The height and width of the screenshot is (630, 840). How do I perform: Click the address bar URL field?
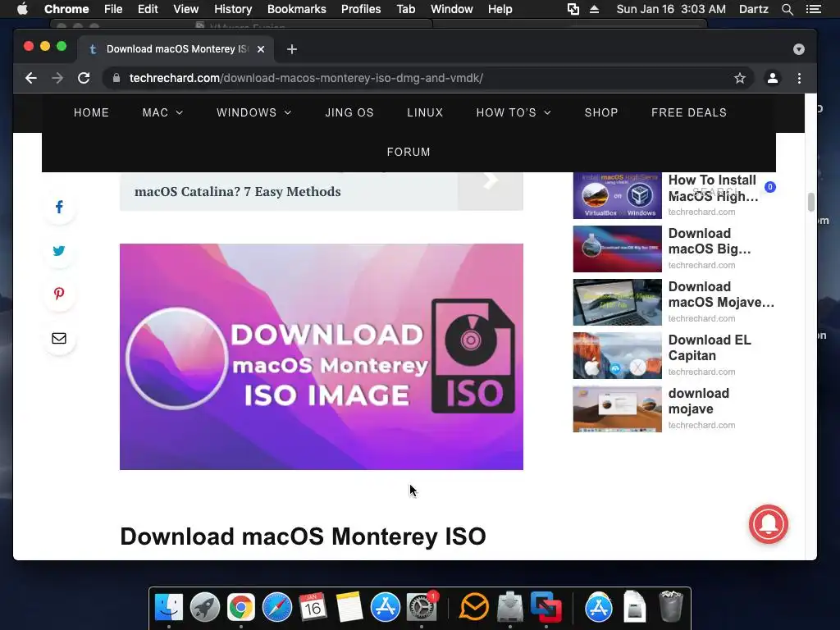(427, 78)
